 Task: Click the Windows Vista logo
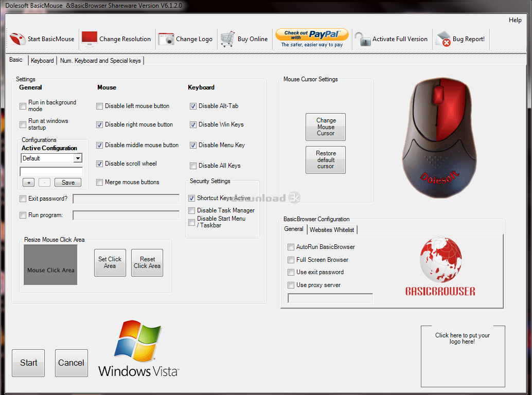(x=138, y=349)
